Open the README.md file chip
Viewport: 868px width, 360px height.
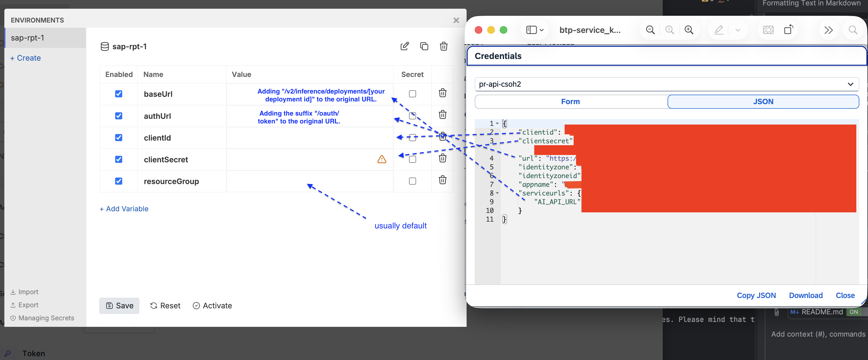pyautogui.click(x=817, y=312)
